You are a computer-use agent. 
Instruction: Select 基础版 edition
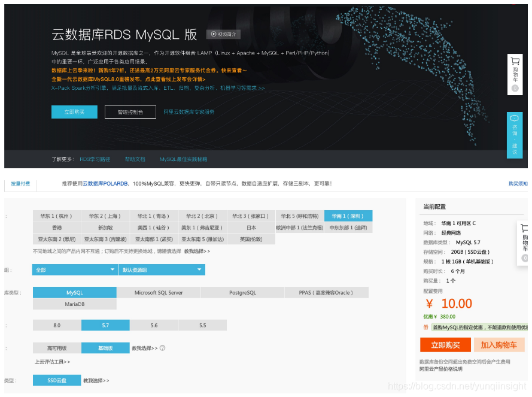point(105,348)
